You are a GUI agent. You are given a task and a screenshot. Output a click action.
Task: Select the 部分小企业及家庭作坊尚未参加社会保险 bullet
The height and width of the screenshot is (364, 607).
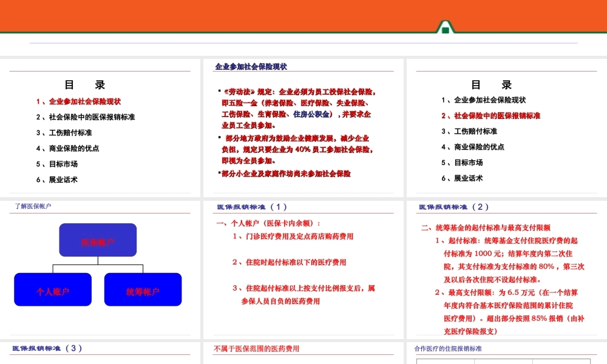coord(285,174)
